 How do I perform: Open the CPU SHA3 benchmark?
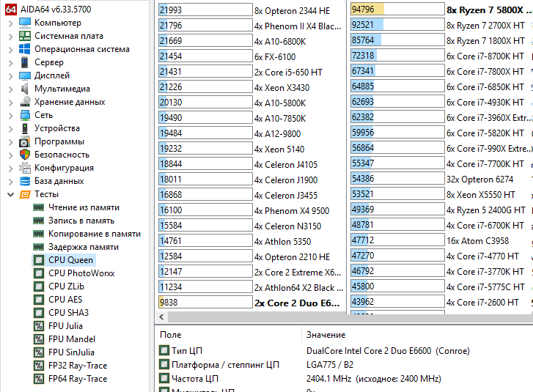click(x=68, y=313)
